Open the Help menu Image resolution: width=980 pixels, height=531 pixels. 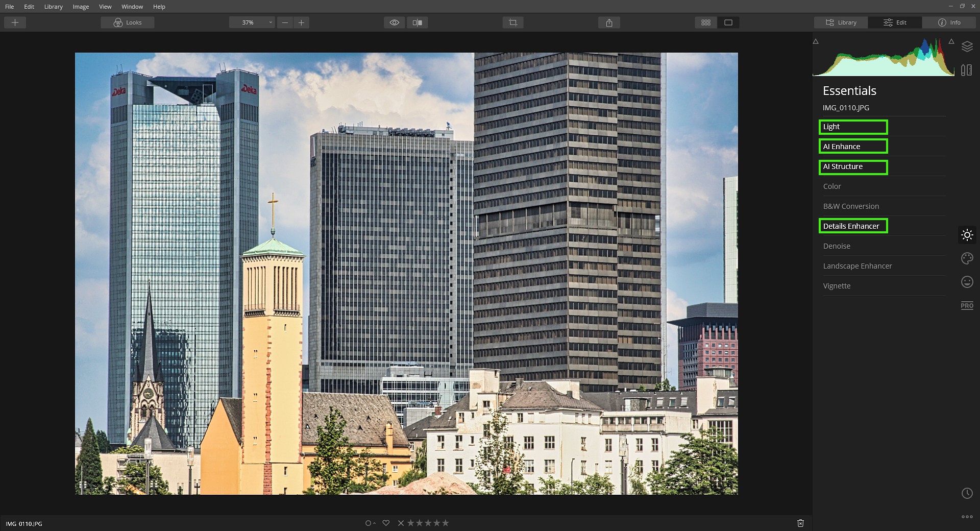[159, 7]
